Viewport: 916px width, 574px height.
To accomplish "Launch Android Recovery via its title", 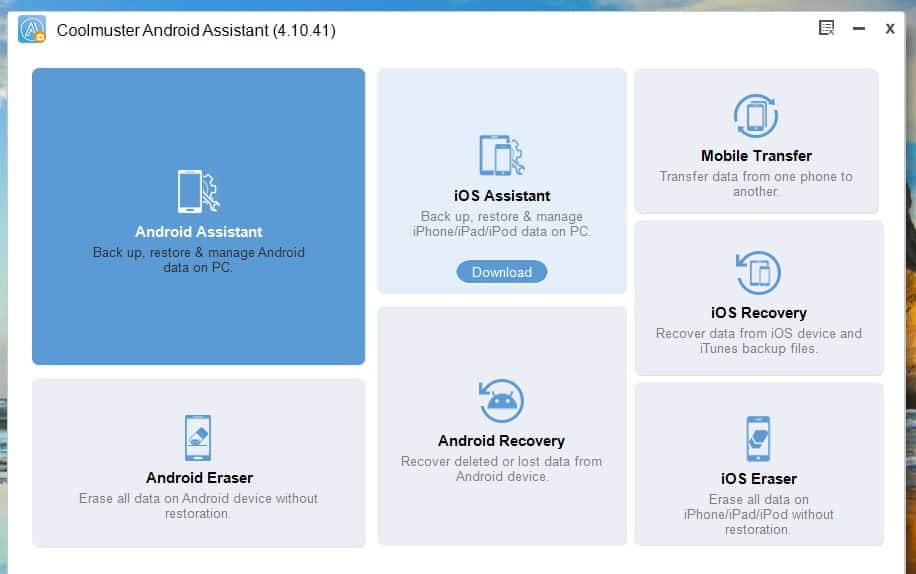I will [x=501, y=441].
